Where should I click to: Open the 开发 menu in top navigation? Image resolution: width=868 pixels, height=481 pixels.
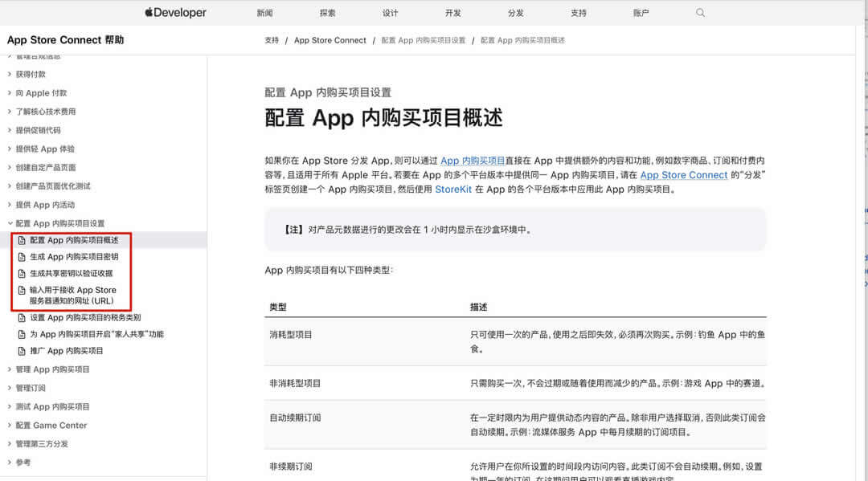tap(452, 13)
